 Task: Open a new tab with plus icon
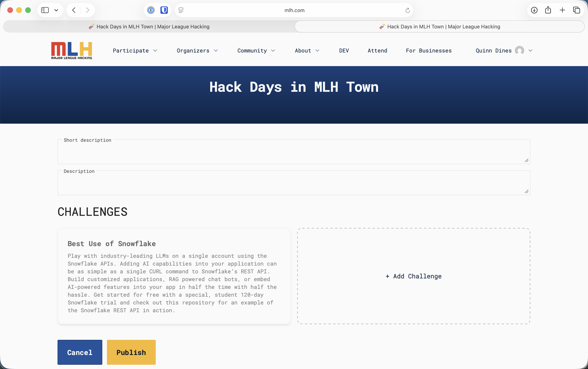562,10
